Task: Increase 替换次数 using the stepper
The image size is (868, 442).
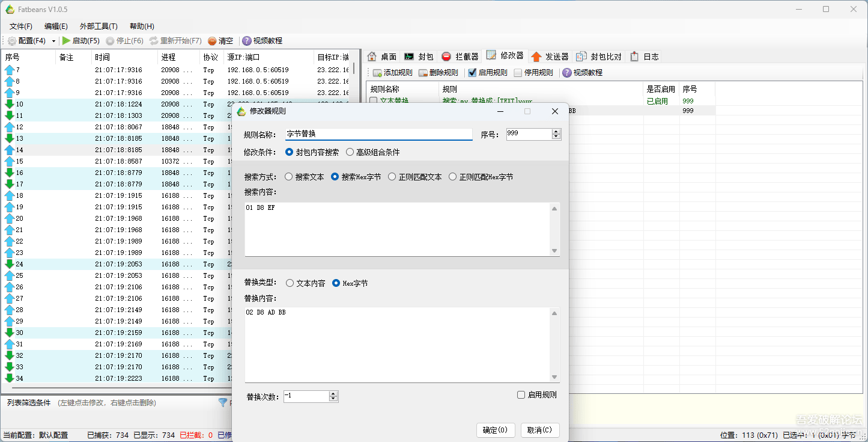Action: click(x=332, y=393)
